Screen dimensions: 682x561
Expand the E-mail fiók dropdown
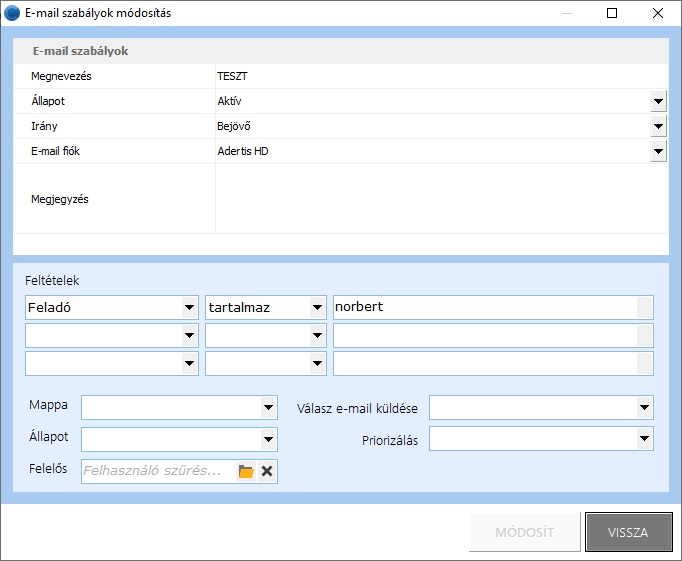(658, 151)
